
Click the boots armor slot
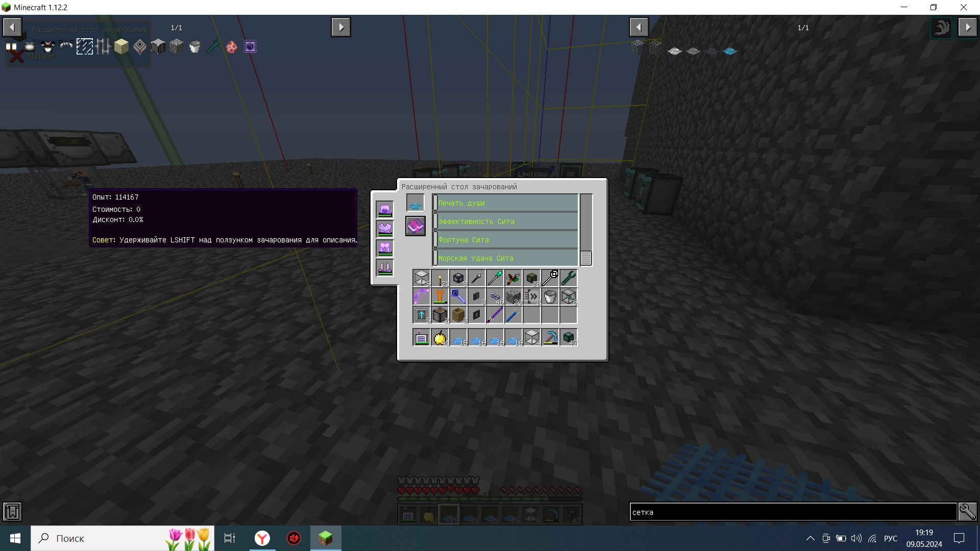tap(385, 267)
